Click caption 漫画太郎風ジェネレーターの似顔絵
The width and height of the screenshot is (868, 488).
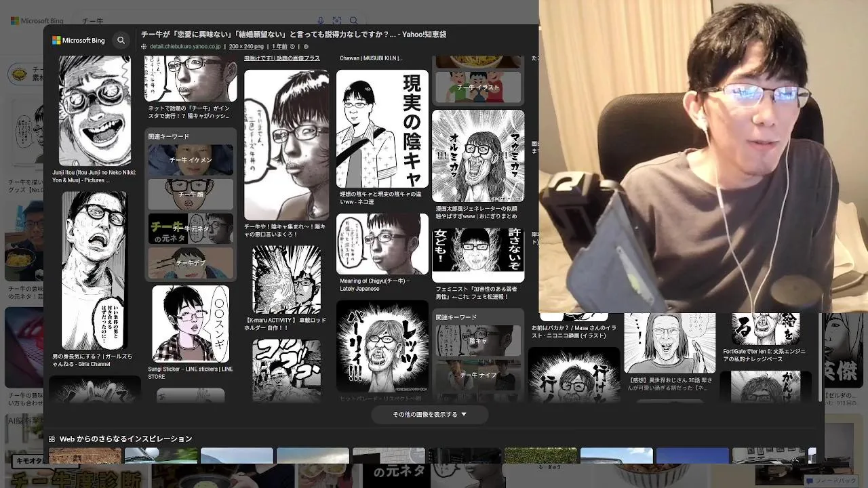coord(476,212)
